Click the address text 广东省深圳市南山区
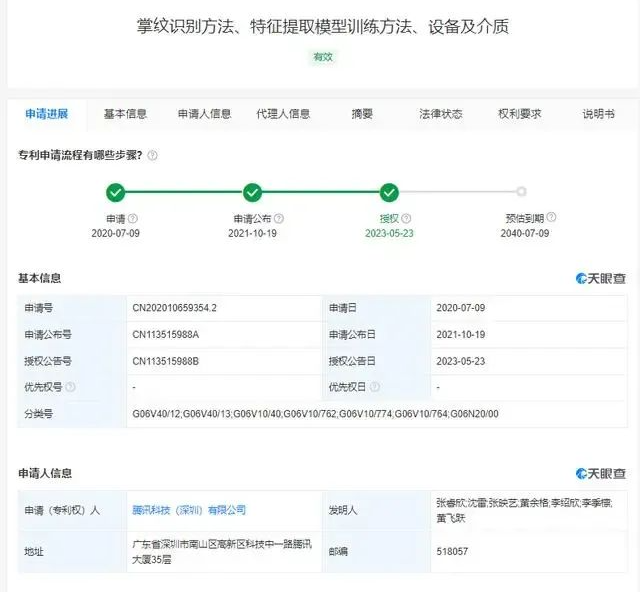 tap(222, 552)
